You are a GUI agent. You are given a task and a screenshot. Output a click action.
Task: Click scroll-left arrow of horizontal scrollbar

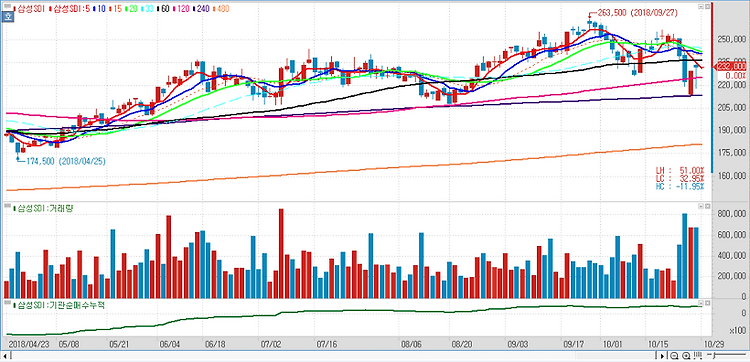(4, 355)
